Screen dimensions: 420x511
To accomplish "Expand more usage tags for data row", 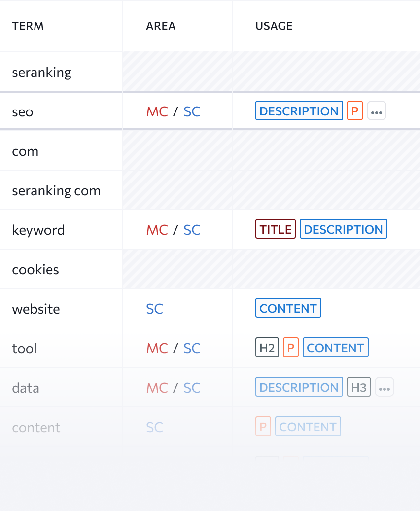I will [384, 387].
